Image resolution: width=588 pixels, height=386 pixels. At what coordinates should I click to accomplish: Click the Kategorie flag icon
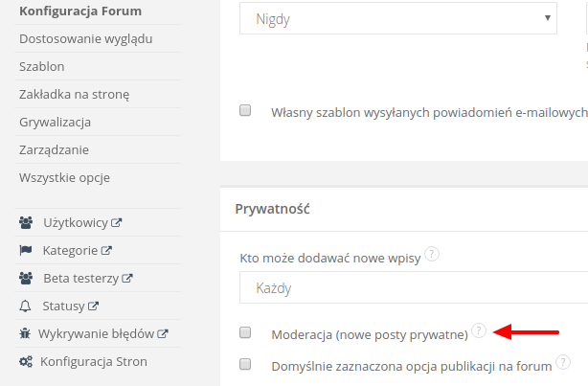[x=26, y=251]
